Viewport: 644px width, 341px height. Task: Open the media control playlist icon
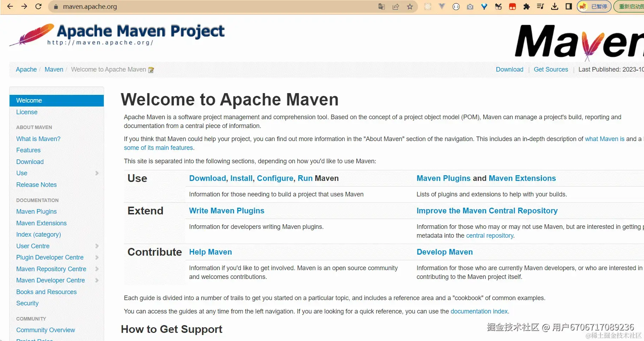pyautogui.click(x=541, y=6)
